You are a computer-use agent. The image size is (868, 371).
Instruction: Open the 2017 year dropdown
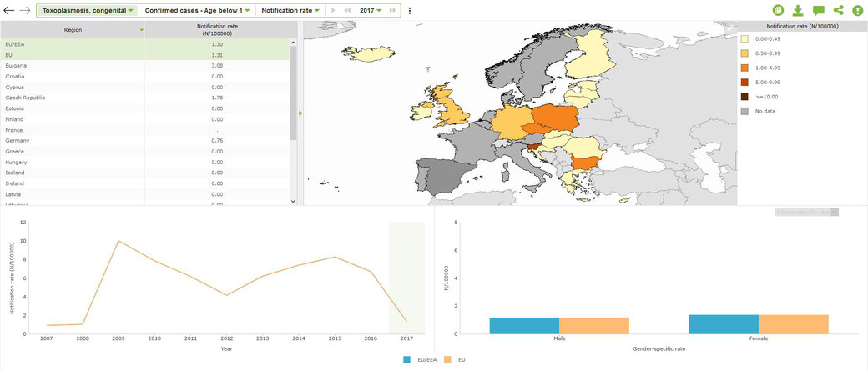[x=371, y=11]
